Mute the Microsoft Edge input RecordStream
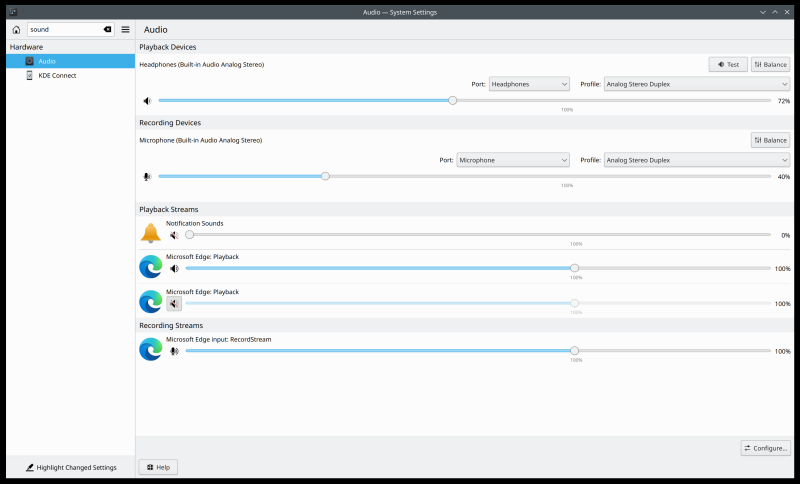The width and height of the screenshot is (800, 484). pyautogui.click(x=174, y=351)
